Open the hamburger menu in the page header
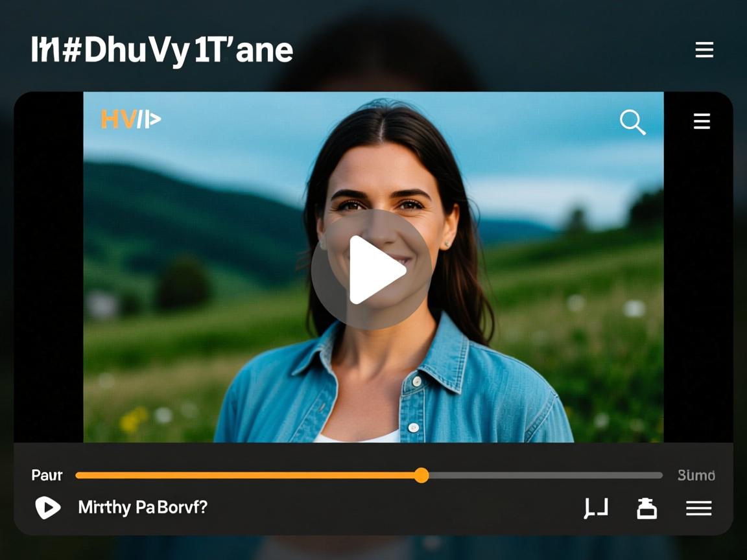The height and width of the screenshot is (560, 747). tap(704, 49)
